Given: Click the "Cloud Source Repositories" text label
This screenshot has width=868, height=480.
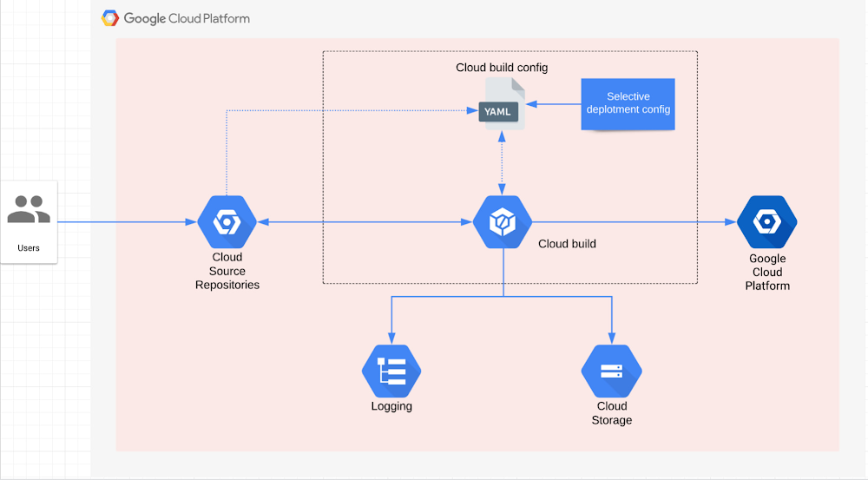Looking at the screenshot, I should click(x=227, y=271).
